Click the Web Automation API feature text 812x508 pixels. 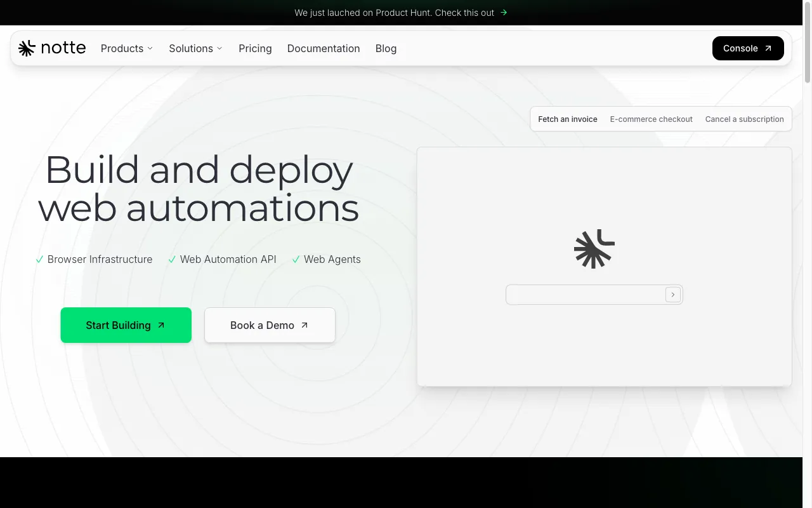tap(228, 259)
